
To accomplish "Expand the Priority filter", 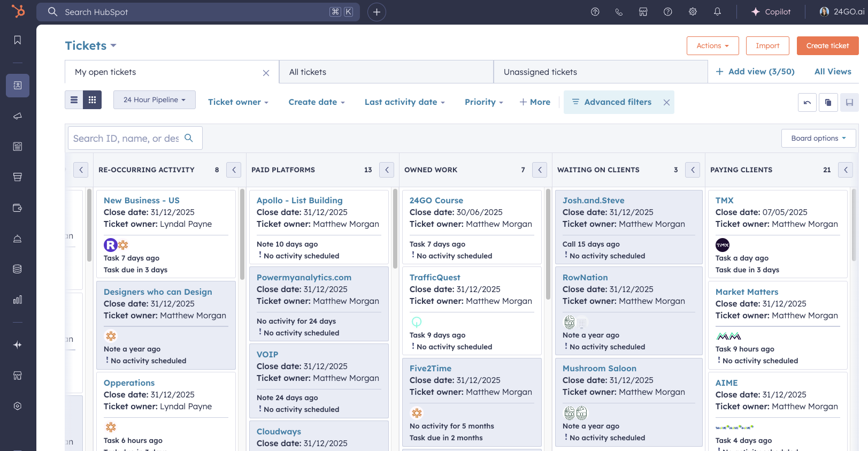I will pos(484,102).
